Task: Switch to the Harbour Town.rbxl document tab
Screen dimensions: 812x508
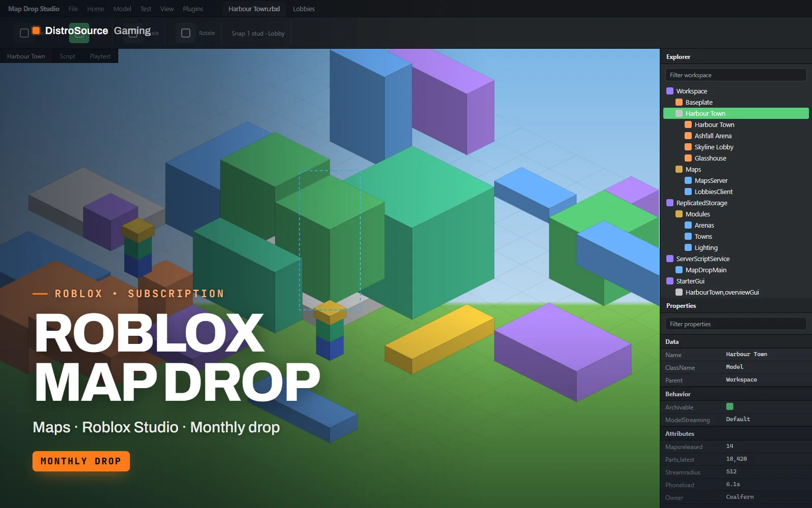Action: tap(254, 9)
